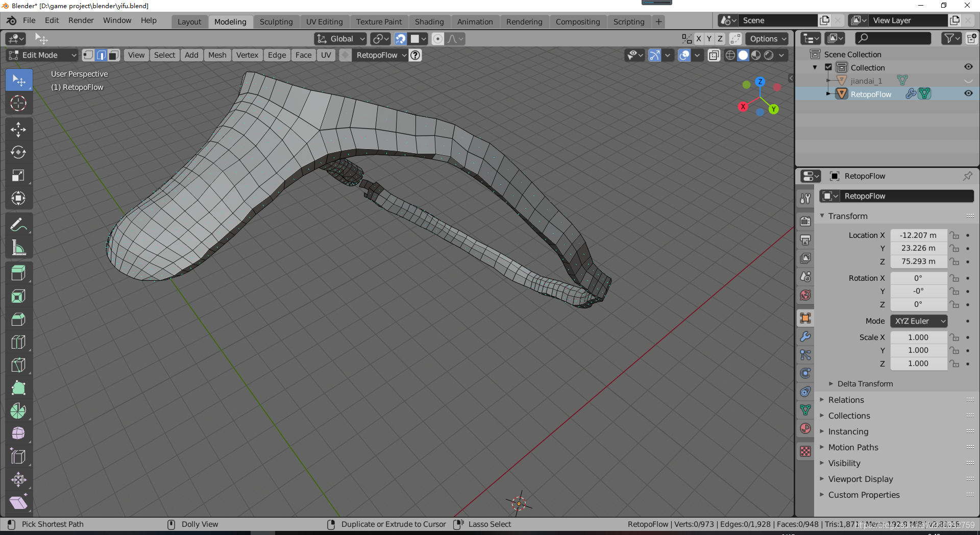Open the Texture properties checker tab
The width and height of the screenshot is (980, 535).
(x=805, y=451)
